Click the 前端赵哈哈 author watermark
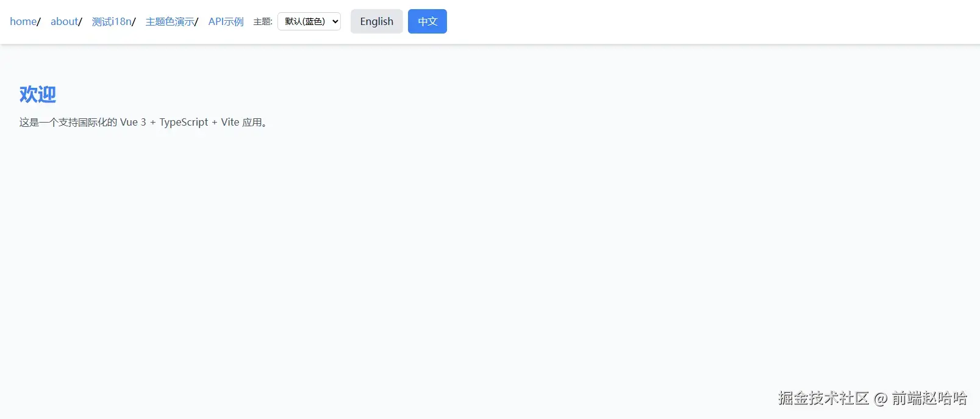 pyautogui.click(x=929, y=398)
